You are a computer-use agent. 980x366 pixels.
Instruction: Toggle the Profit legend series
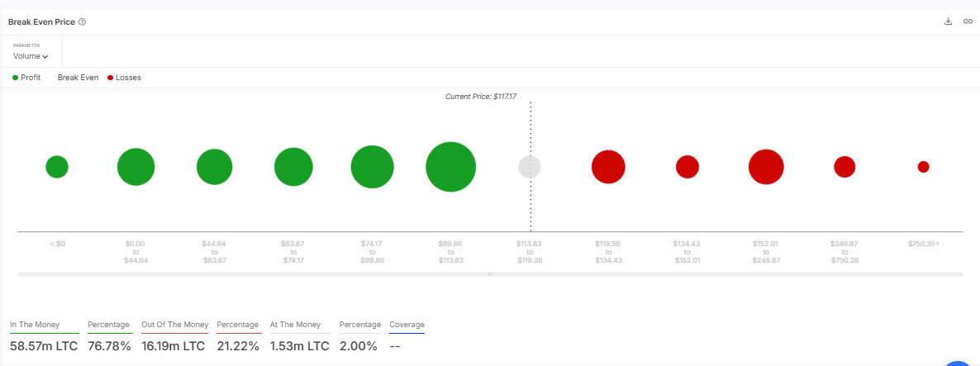[26, 78]
